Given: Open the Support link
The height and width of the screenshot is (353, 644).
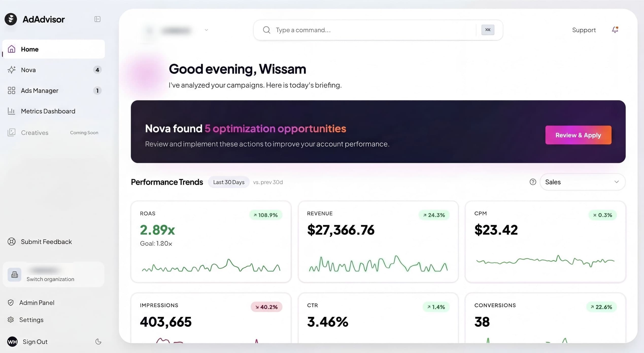Looking at the screenshot, I should (584, 30).
